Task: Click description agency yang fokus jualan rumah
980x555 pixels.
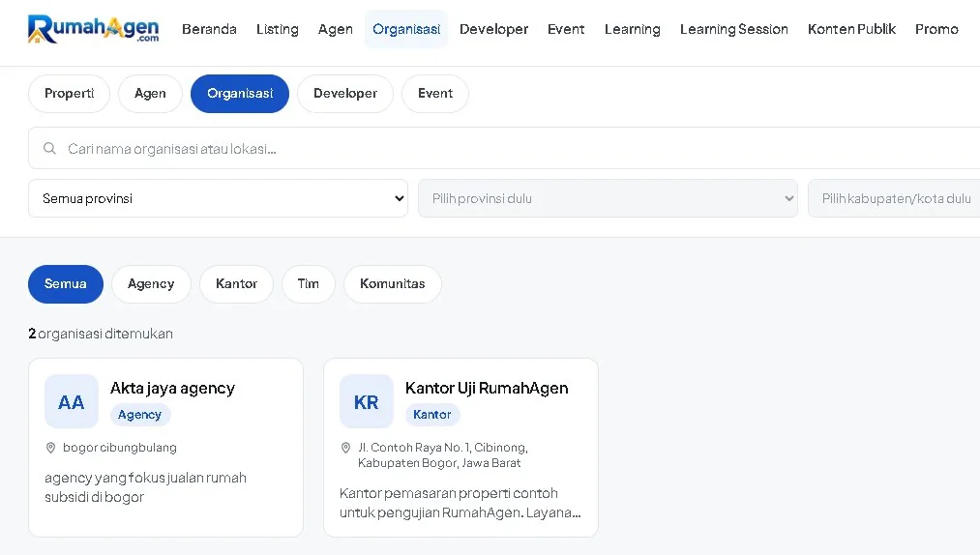Action: pyautogui.click(x=146, y=487)
